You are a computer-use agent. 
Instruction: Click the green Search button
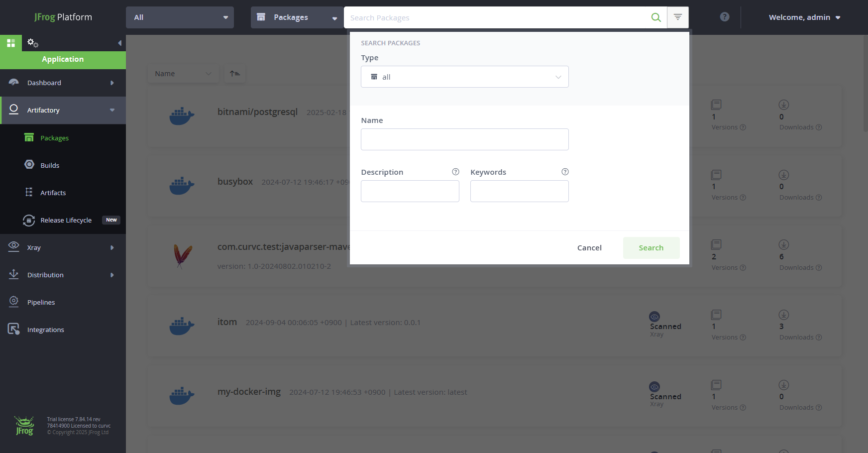(651, 248)
